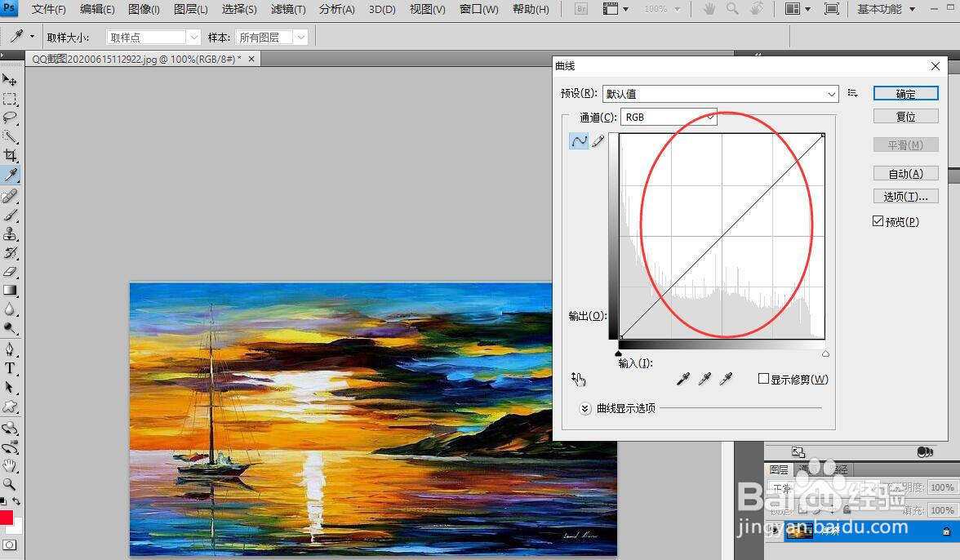Click the screen mode icon in the top bar
960x560 pixels.
click(831, 9)
